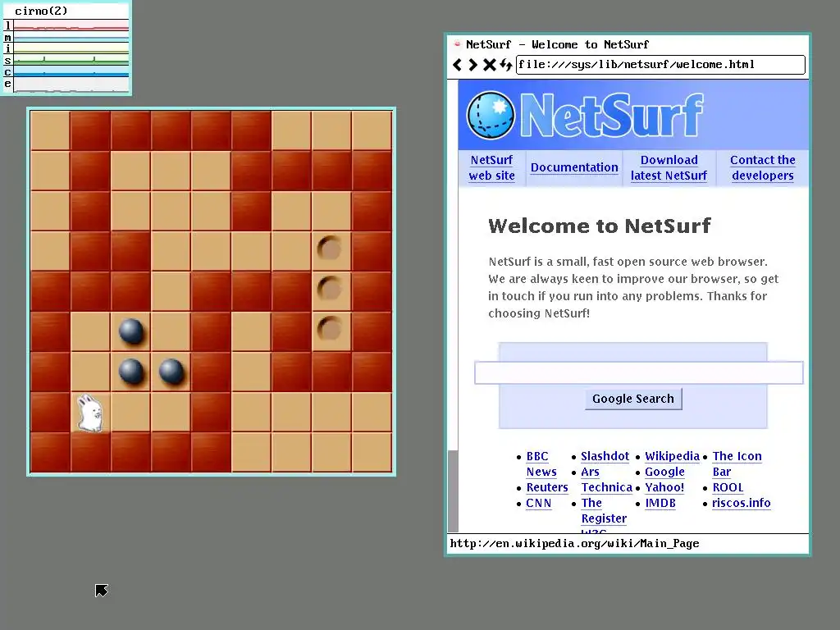The width and height of the screenshot is (840, 630).
Task: Open the Documentation link
Action: (574, 167)
